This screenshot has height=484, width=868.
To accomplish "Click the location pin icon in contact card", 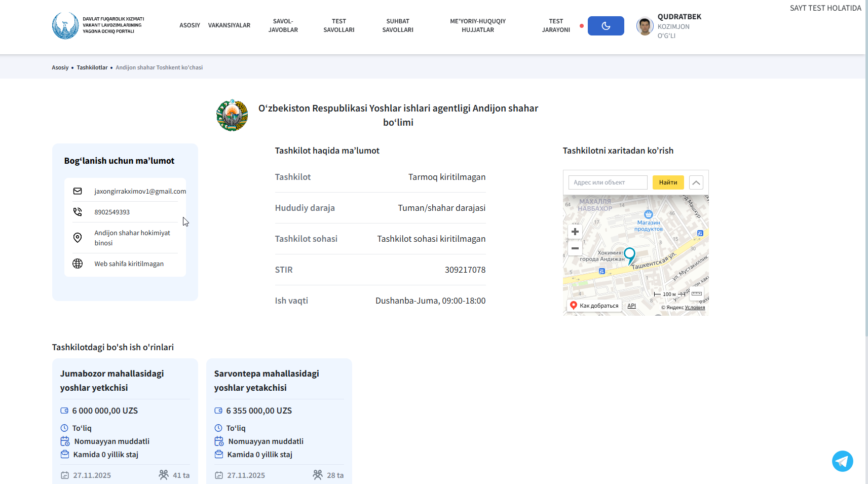I will pyautogui.click(x=78, y=238).
